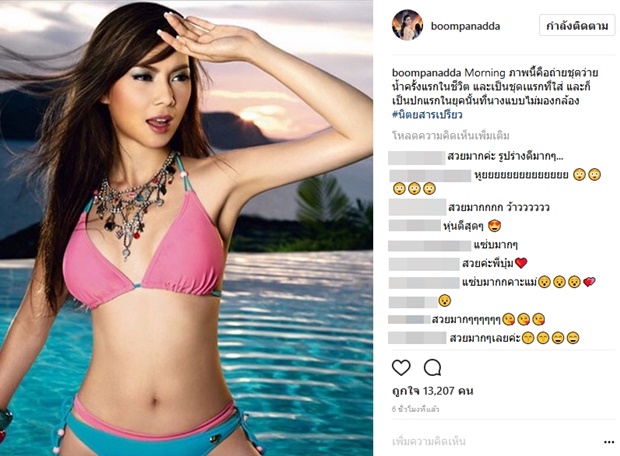Click blurred commenter name beside สวยมากค่ะ comment

tap(417, 157)
